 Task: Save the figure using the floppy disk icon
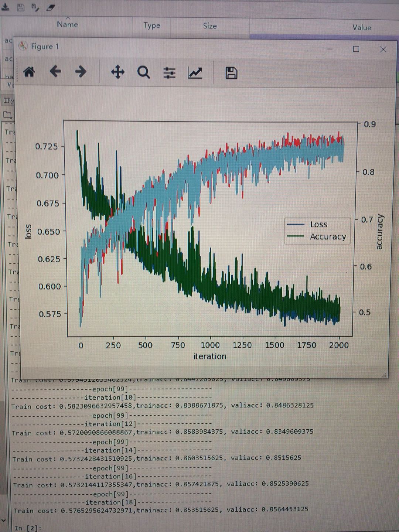pos(231,74)
